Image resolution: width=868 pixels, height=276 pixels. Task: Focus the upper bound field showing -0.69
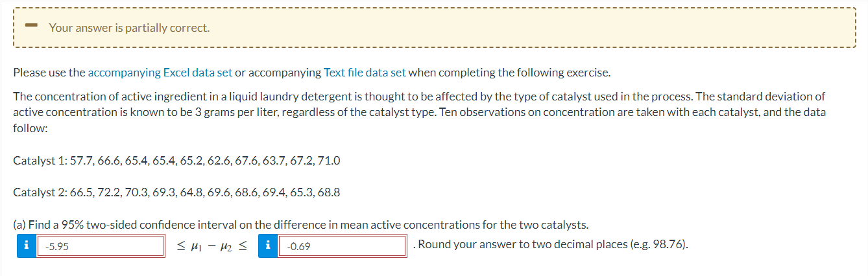coord(342,246)
